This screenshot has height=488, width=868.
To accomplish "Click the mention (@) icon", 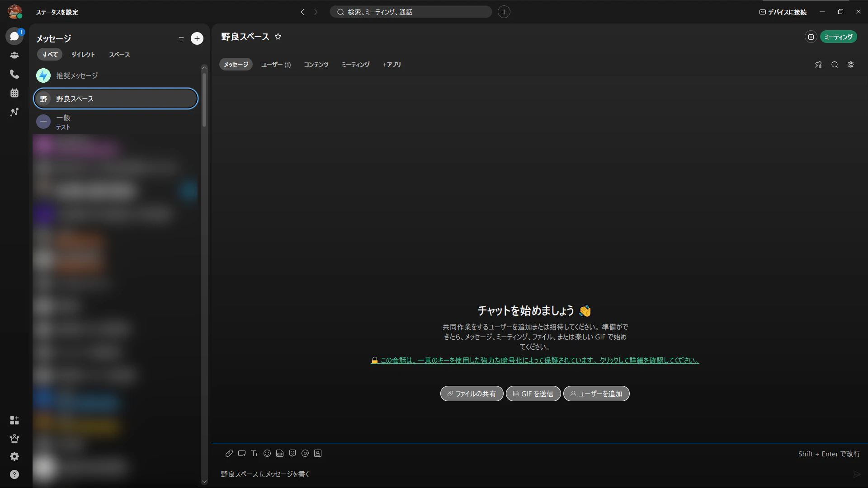I will tap(305, 453).
